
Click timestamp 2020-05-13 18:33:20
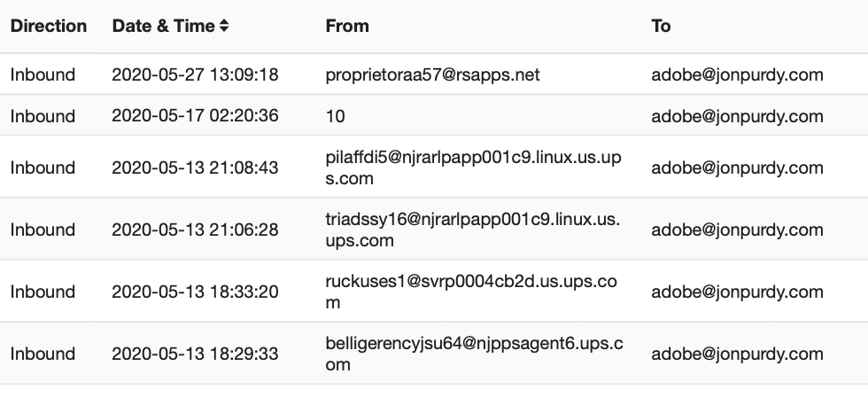pos(195,292)
